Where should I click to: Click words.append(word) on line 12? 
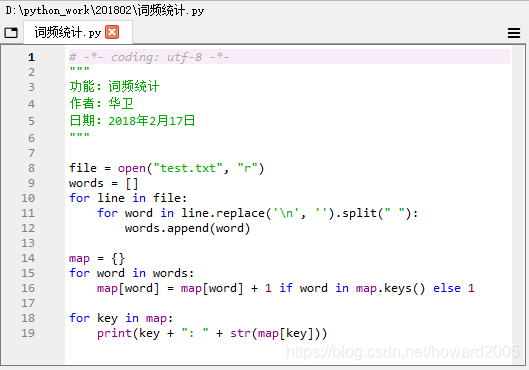pyautogui.click(x=187, y=228)
